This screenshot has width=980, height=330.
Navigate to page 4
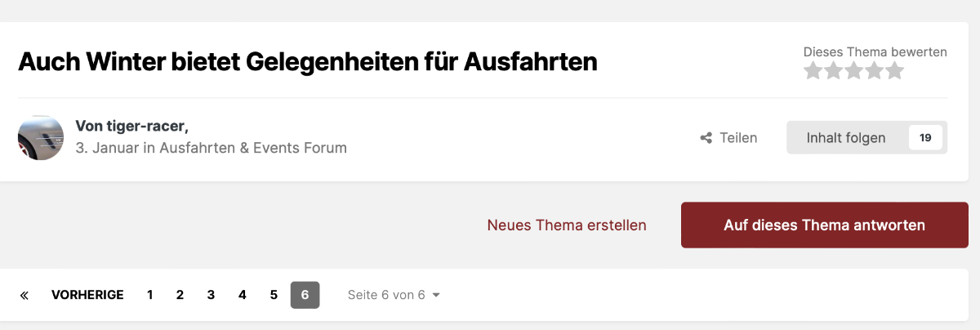(x=243, y=295)
